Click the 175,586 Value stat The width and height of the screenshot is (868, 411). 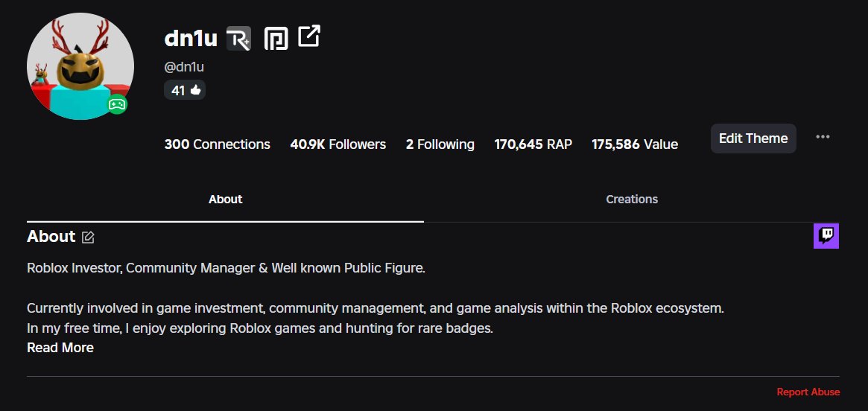click(x=635, y=144)
